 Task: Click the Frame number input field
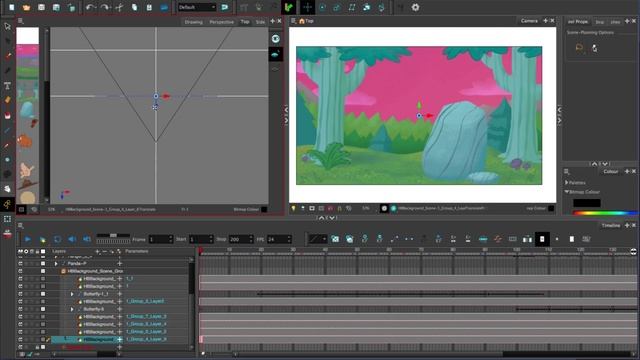pos(160,239)
